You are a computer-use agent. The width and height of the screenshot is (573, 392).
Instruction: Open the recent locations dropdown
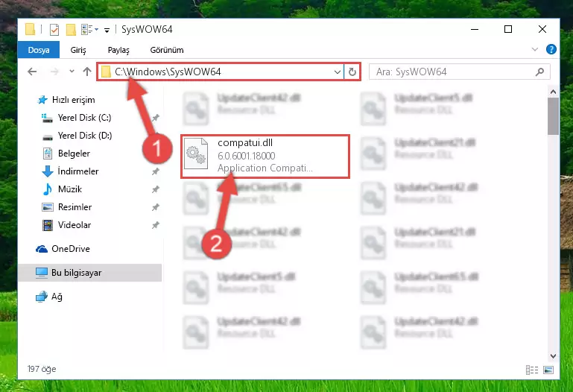tap(72, 72)
